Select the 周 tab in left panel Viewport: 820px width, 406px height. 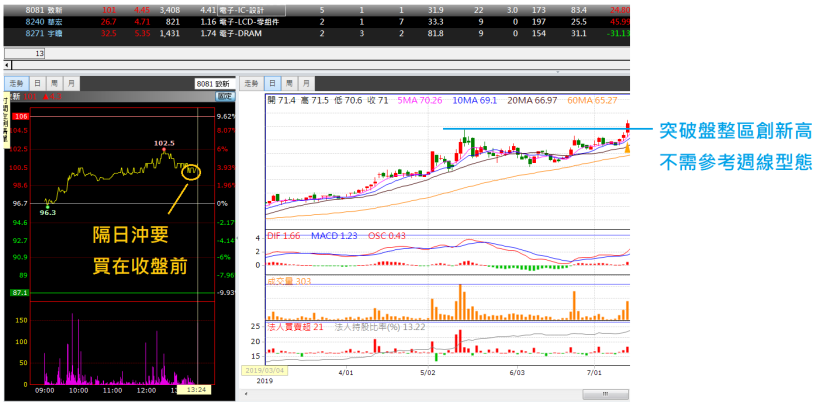(x=55, y=83)
